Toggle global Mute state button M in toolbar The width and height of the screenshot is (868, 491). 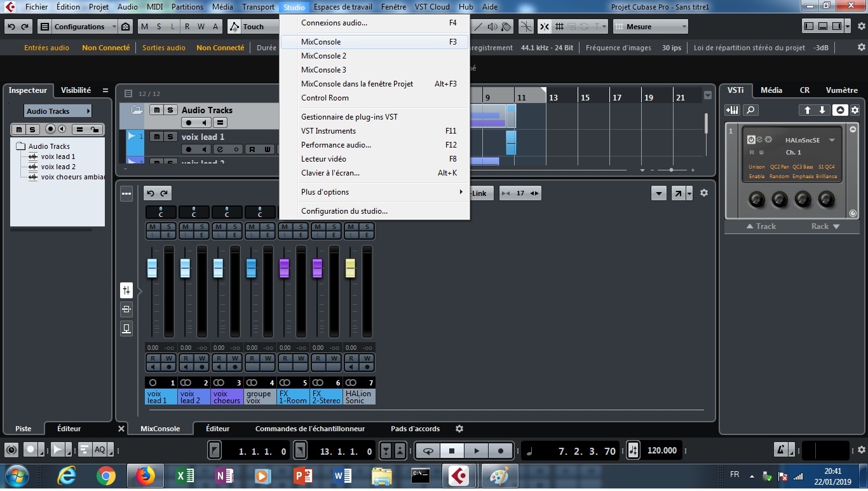click(144, 27)
